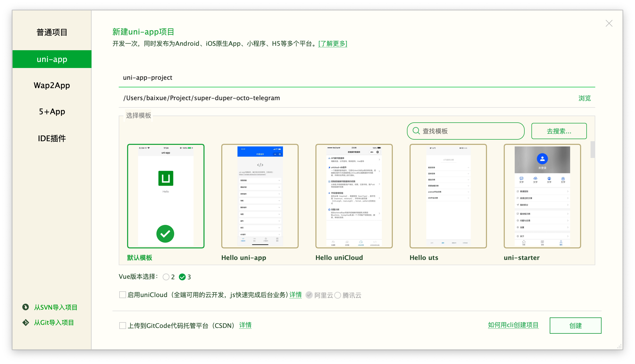Click the 创建 button
The height and width of the screenshot is (364, 635).
(x=575, y=326)
